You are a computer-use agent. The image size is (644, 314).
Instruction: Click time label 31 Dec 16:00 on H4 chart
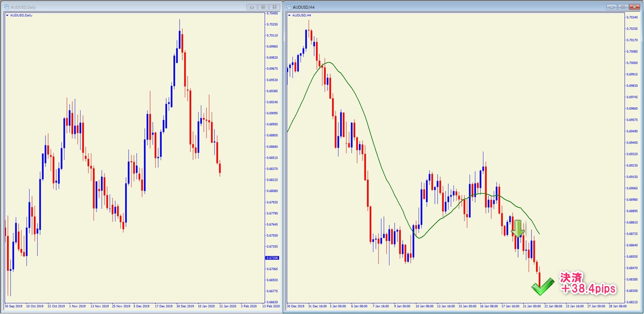[318, 306]
